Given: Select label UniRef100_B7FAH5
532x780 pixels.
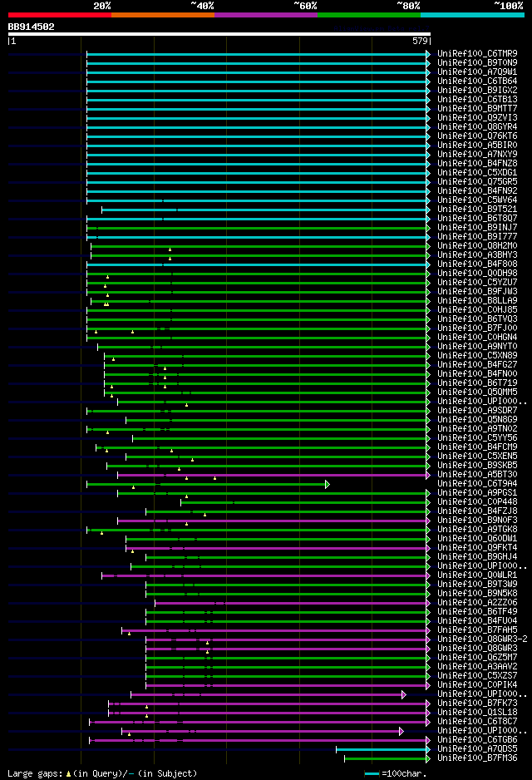Looking at the screenshot, I should tap(477, 629).
